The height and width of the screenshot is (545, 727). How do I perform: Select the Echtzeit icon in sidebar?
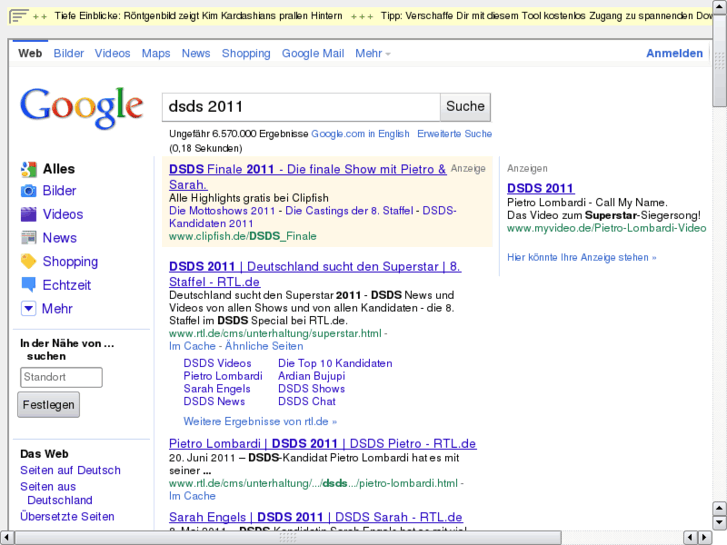point(28,285)
